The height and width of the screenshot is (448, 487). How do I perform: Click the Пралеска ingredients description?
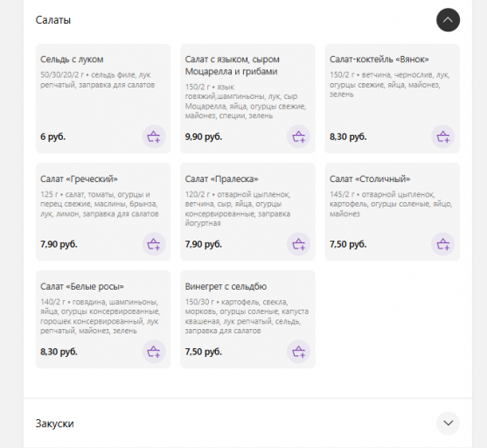pyautogui.click(x=238, y=208)
